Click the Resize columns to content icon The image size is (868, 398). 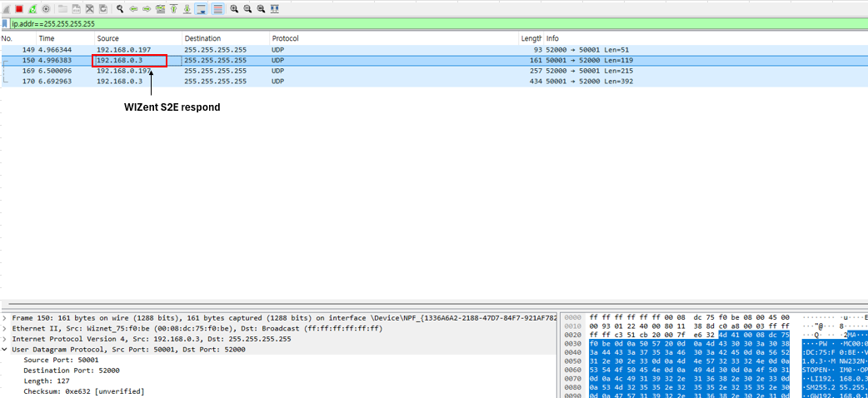click(275, 9)
